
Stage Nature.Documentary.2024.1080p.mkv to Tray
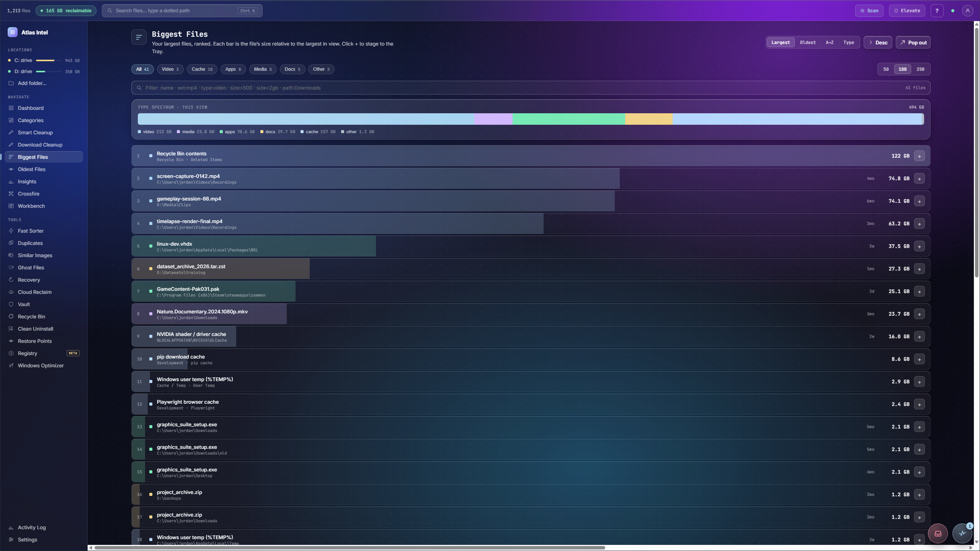(919, 314)
